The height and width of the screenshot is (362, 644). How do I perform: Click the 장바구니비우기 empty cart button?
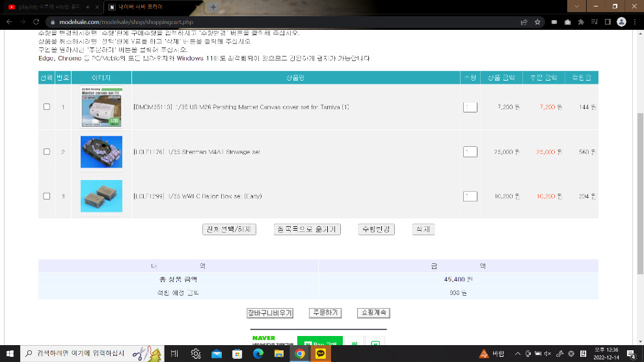click(270, 313)
